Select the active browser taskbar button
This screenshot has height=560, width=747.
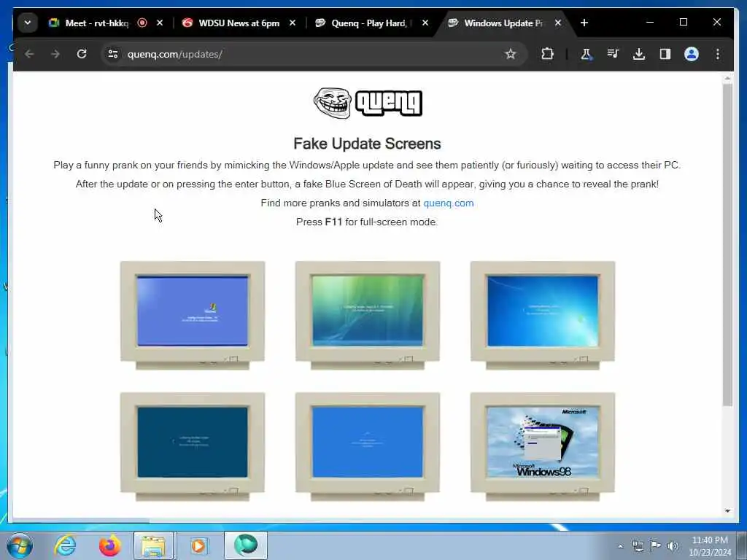(246, 545)
